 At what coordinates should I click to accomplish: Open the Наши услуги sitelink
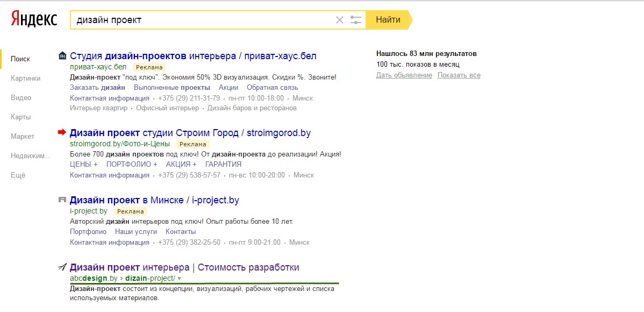[x=136, y=231]
